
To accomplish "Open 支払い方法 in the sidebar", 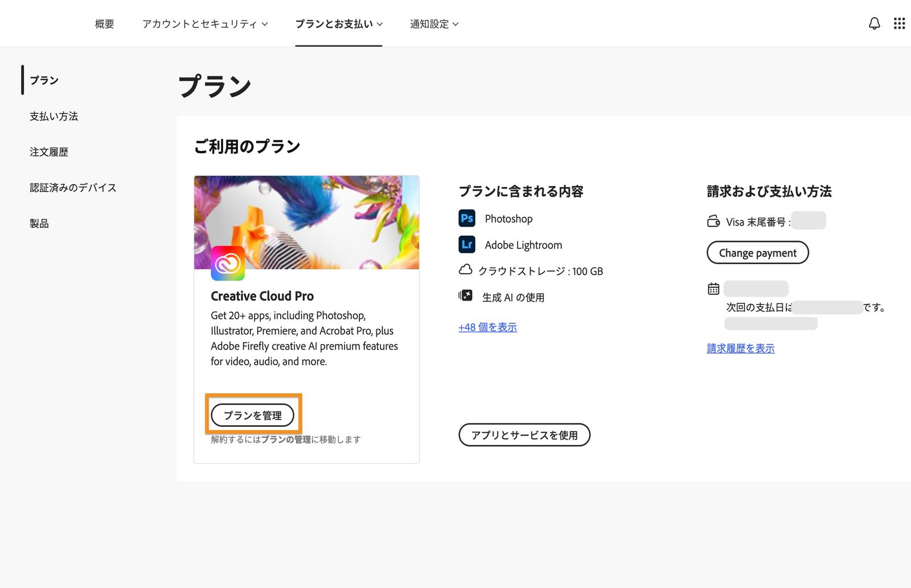I will pyautogui.click(x=54, y=116).
